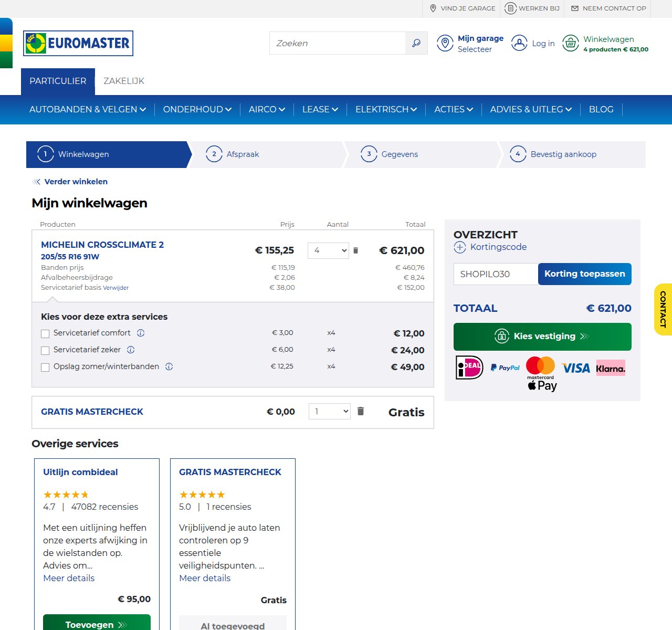Click the Klarna payment logo
The width and height of the screenshot is (672, 630).
(x=611, y=368)
